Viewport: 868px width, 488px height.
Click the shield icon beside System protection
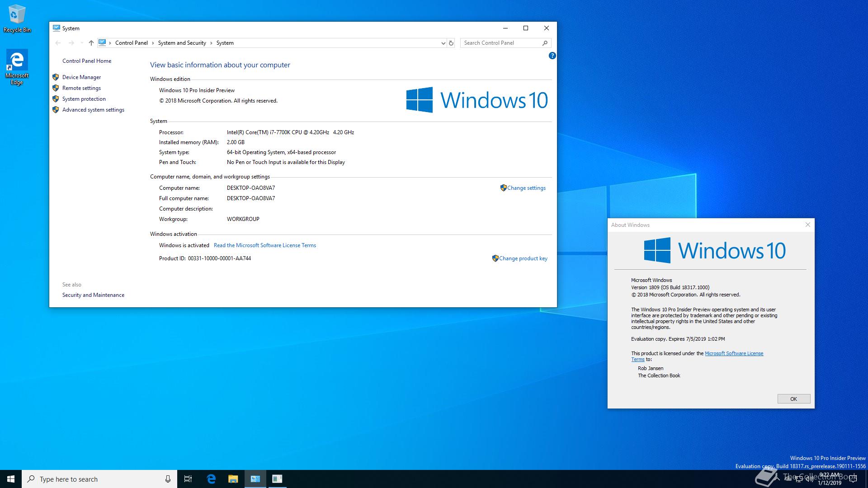coord(56,99)
